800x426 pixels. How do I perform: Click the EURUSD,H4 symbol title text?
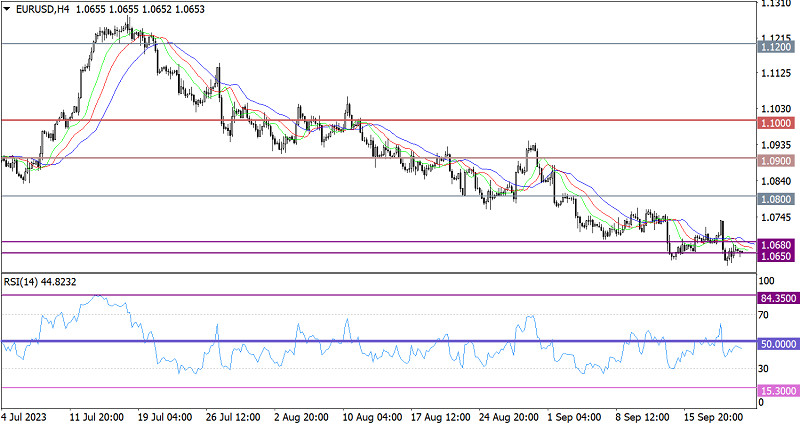click(43, 9)
